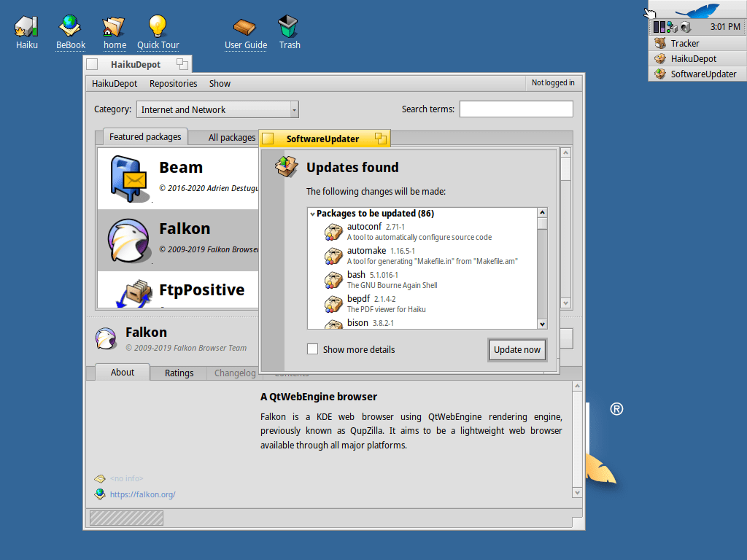Select the FtpPositive package row

[x=178, y=289]
